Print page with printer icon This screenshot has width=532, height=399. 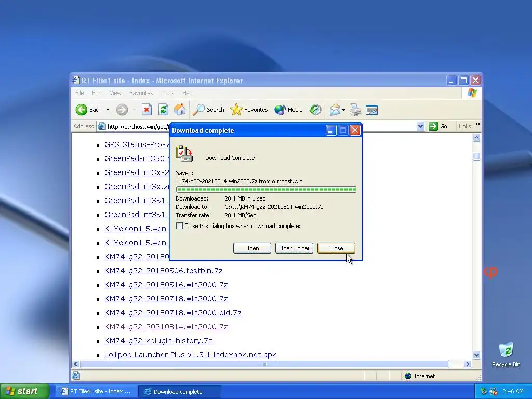pos(355,110)
